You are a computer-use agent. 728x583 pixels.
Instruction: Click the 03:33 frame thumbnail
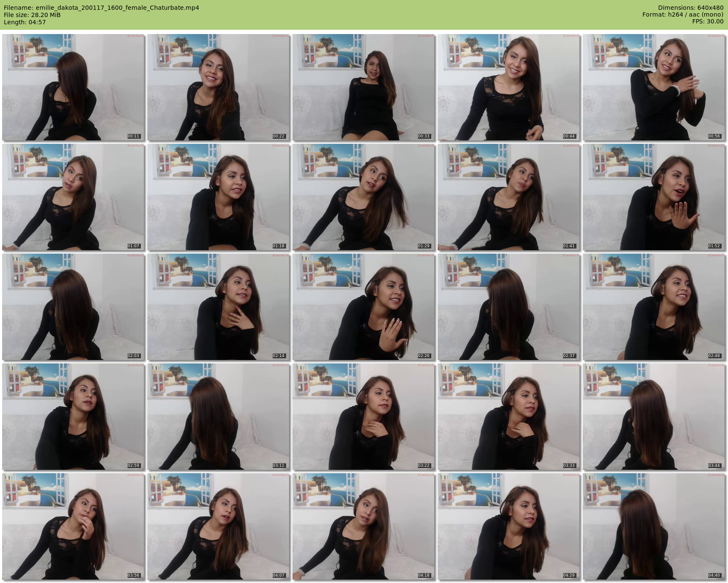pyautogui.click(x=508, y=417)
